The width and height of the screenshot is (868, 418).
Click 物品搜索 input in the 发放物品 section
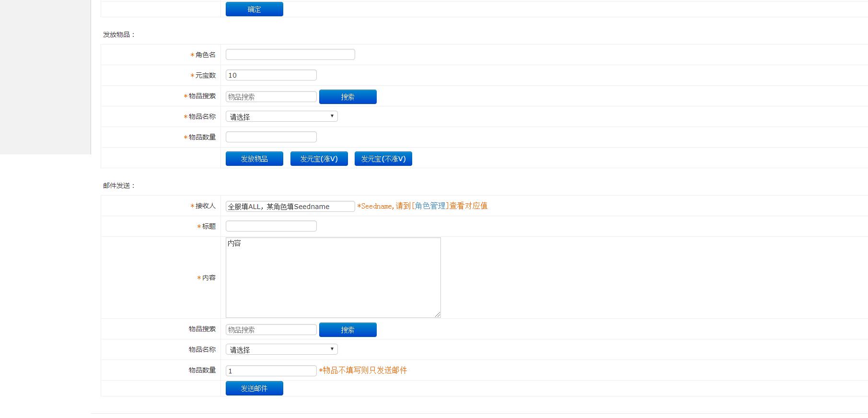point(271,96)
